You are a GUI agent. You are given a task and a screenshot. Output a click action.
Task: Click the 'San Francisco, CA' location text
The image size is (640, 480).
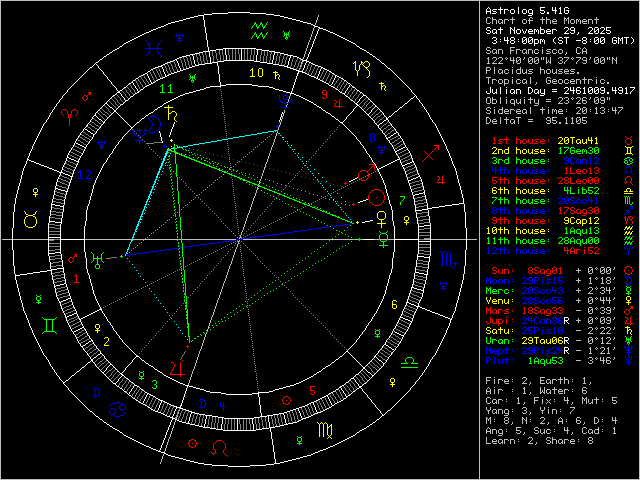coord(536,51)
